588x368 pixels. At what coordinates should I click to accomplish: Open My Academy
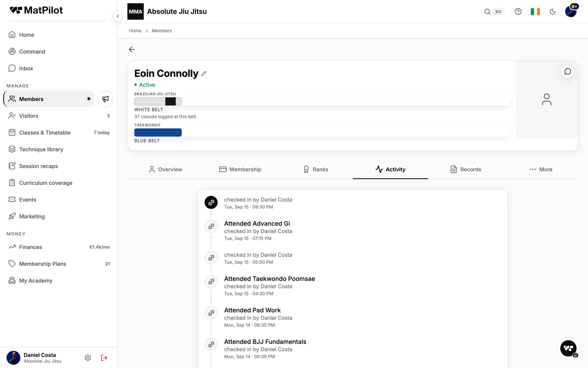click(x=58, y=281)
